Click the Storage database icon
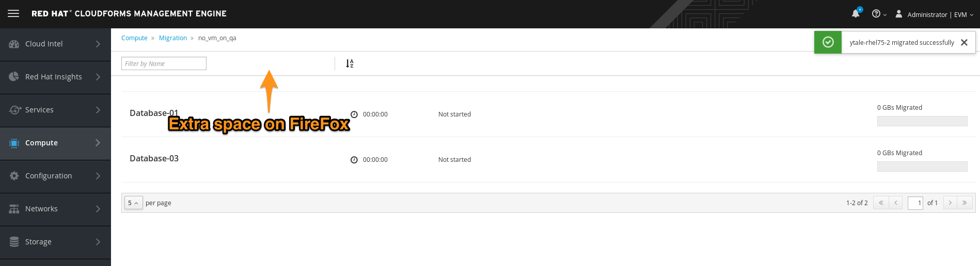 point(14,242)
